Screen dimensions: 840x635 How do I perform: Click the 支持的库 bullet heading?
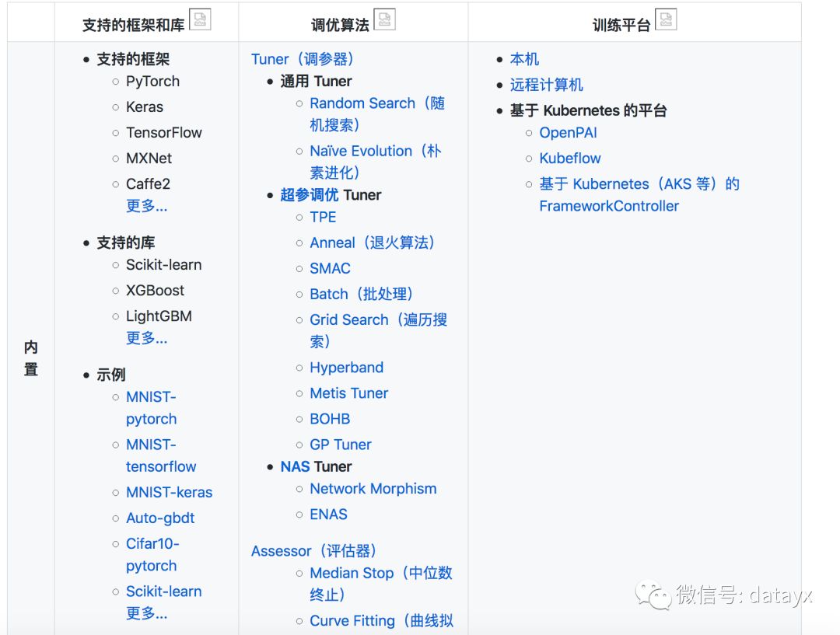(x=125, y=242)
